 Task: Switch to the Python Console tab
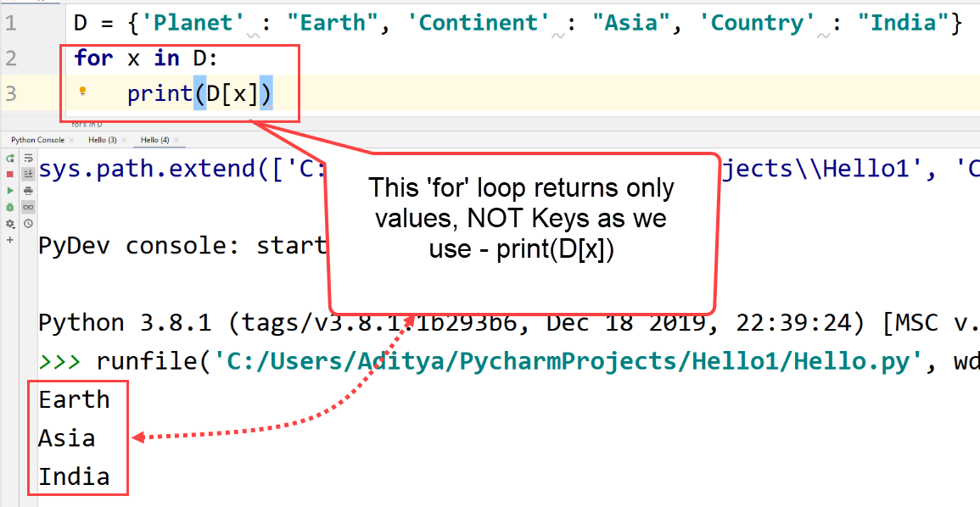(x=37, y=140)
